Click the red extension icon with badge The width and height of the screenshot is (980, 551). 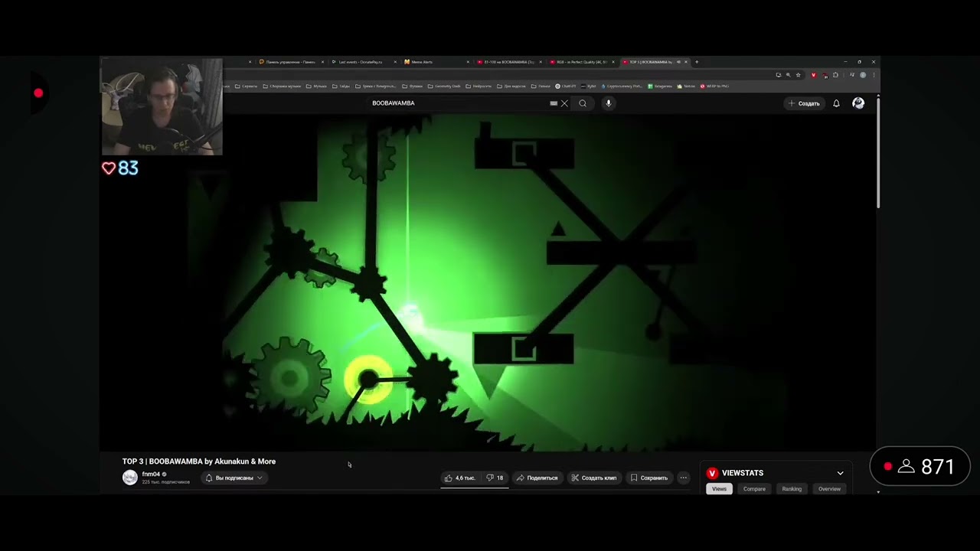(825, 75)
